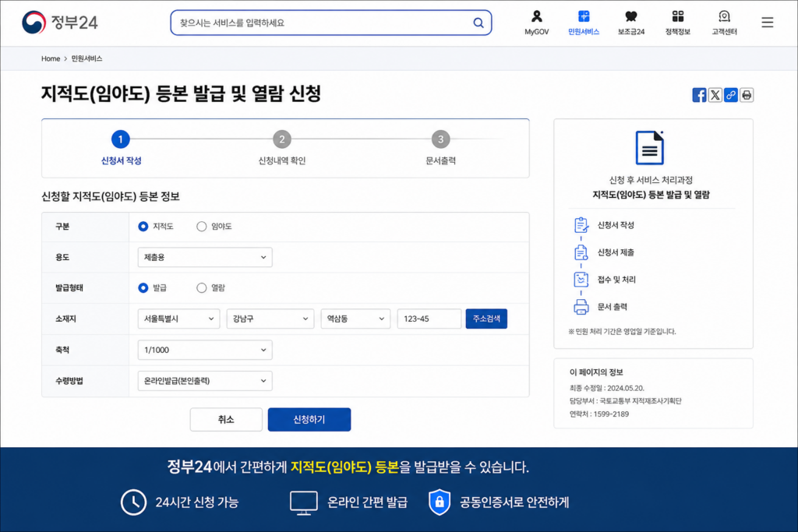Open 역삼동 neighborhood dropdown
Viewport: 798px width, 532px height.
tap(355, 319)
